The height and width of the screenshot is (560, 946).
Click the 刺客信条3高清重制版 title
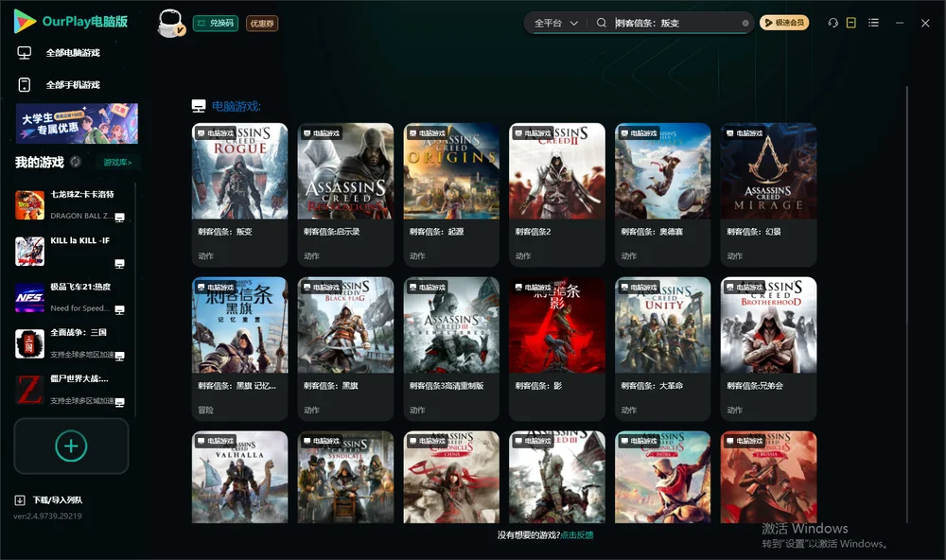point(447,386)
